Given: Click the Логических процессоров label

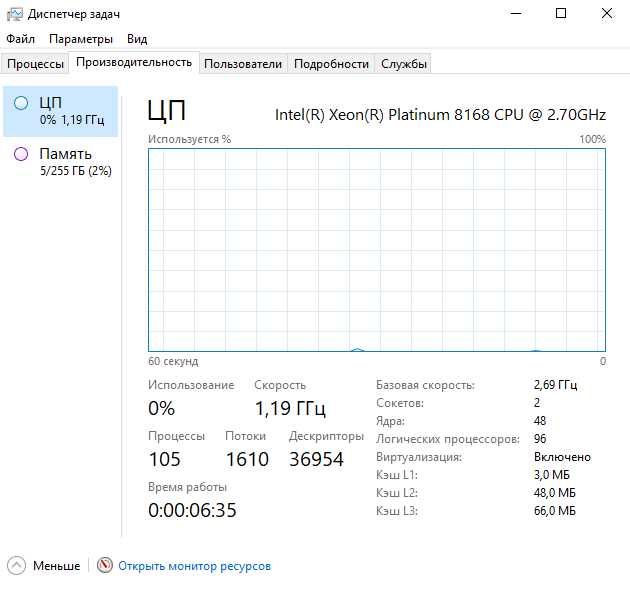Looking at the screenshot, I should tap(448, 439).
